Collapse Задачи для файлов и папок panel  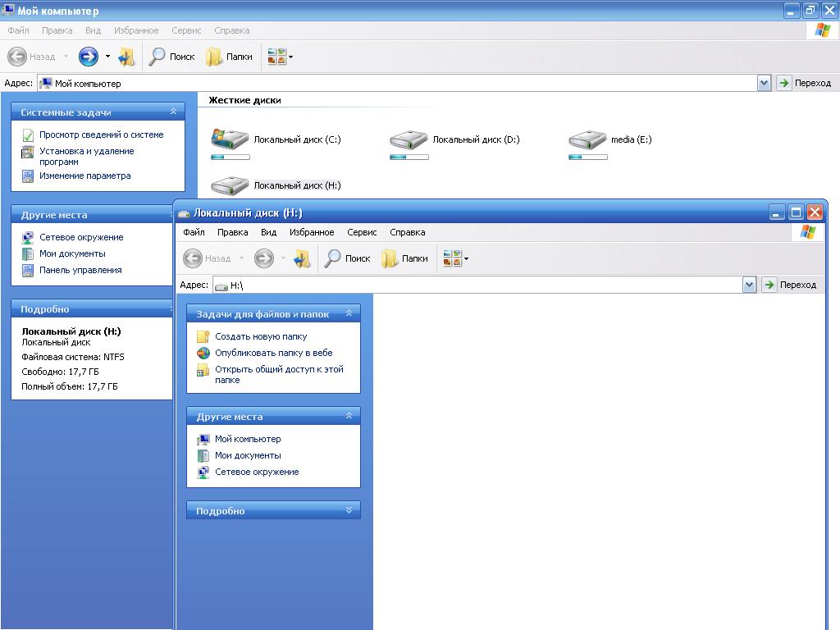(x=349, y=313)
